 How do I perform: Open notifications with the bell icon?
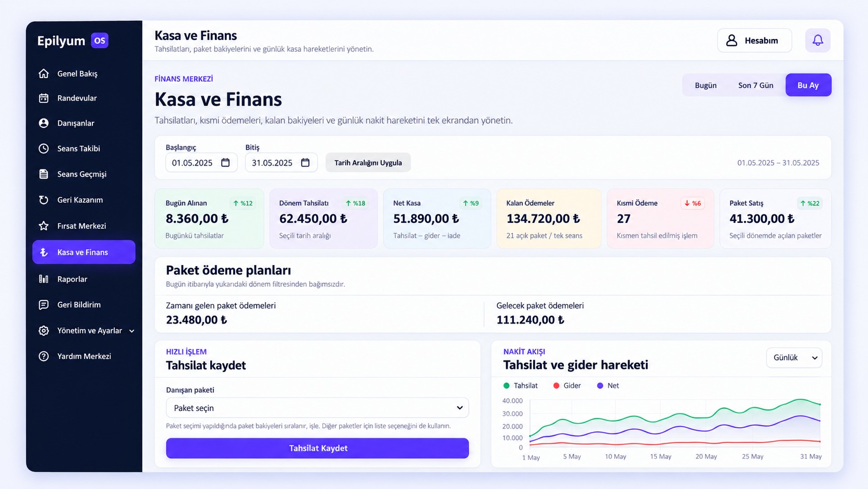[x=818, y=41]
